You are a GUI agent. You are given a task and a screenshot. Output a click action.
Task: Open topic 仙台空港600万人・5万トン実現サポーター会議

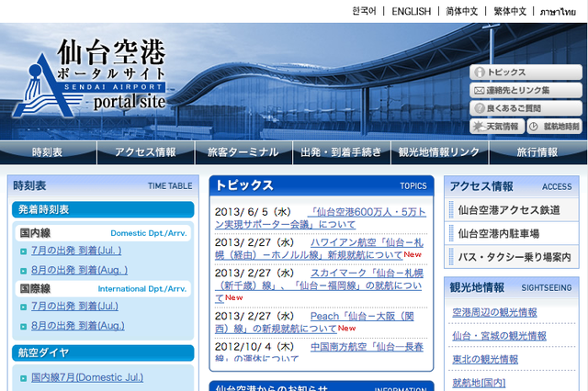321,218
